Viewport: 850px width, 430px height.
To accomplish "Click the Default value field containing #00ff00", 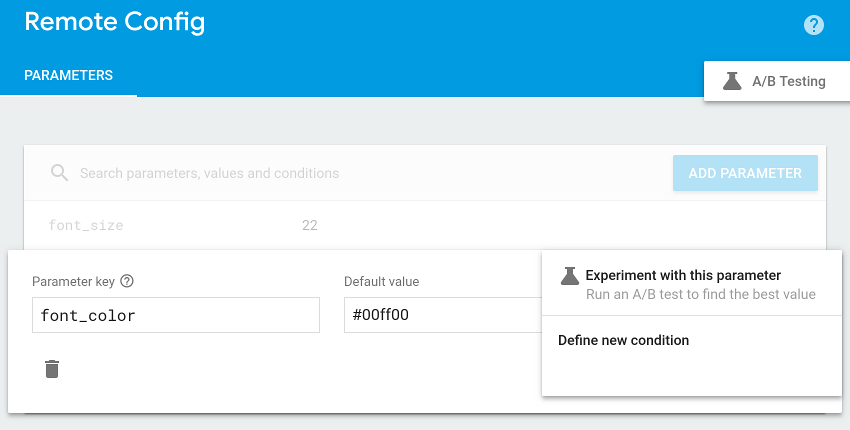I will pos(443,315).
